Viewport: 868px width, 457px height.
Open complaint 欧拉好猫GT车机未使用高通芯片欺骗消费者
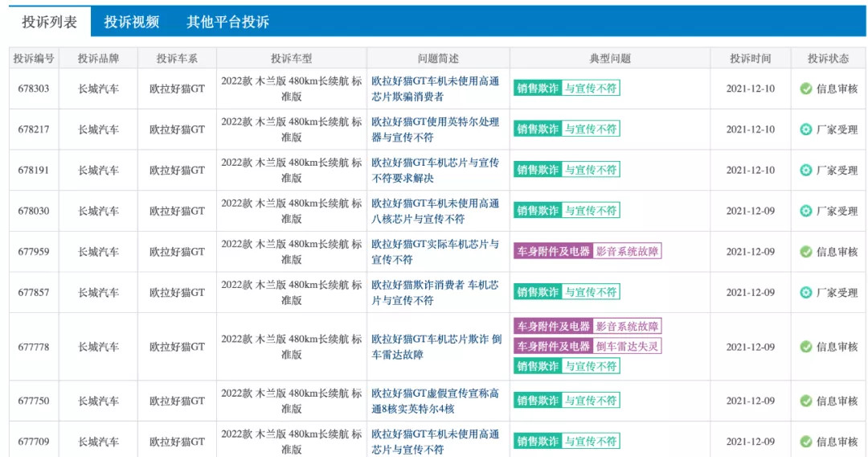click(x=435, y=89)
